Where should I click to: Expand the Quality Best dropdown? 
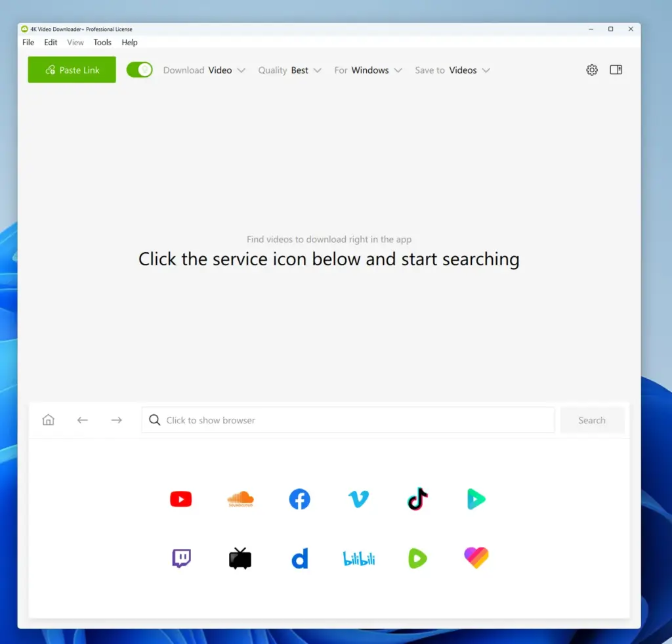[x=289, y=70]
